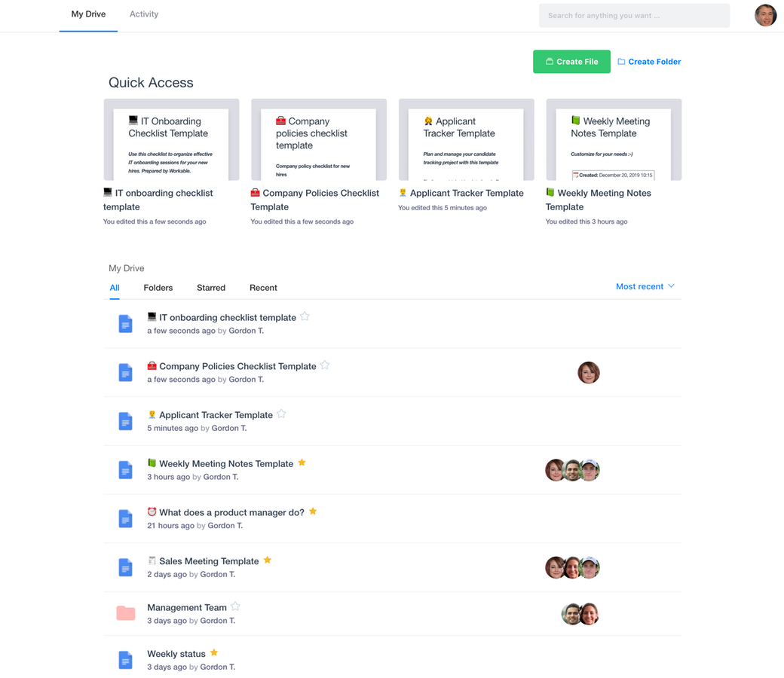Open Weekly Meeting Notes Quick Access thumbnail
The width and height of the screenshot is (784, 678).
[x=614, y=139]
